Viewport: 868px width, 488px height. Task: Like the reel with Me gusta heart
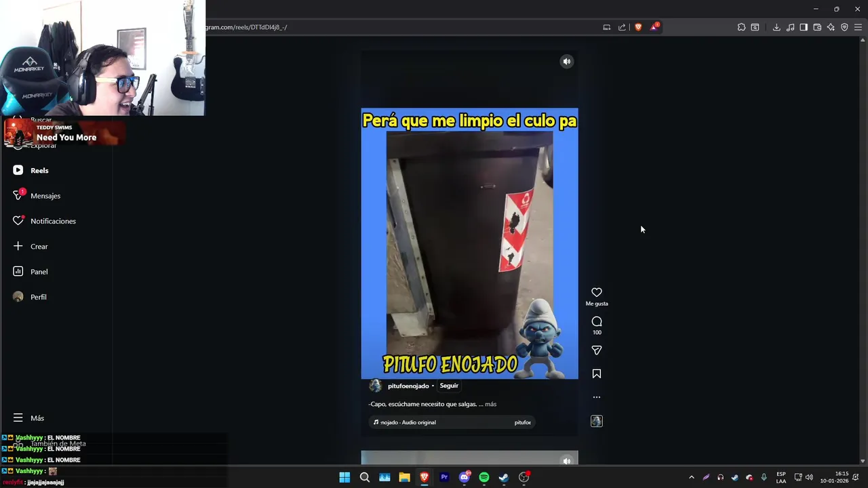pos(597,293)
